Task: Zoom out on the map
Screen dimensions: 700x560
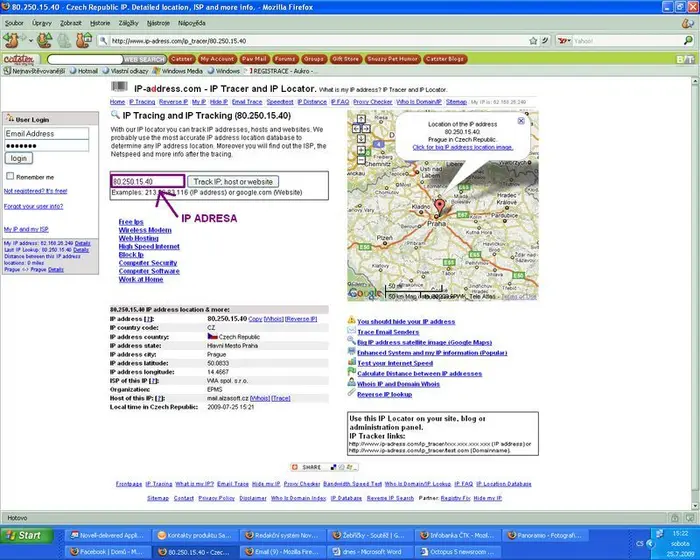Action: 361,160
